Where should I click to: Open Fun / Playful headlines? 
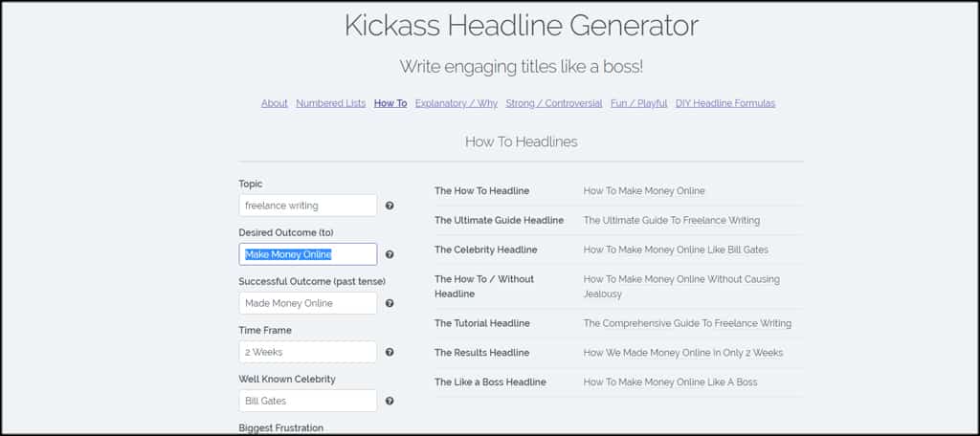tap(638, 103)
